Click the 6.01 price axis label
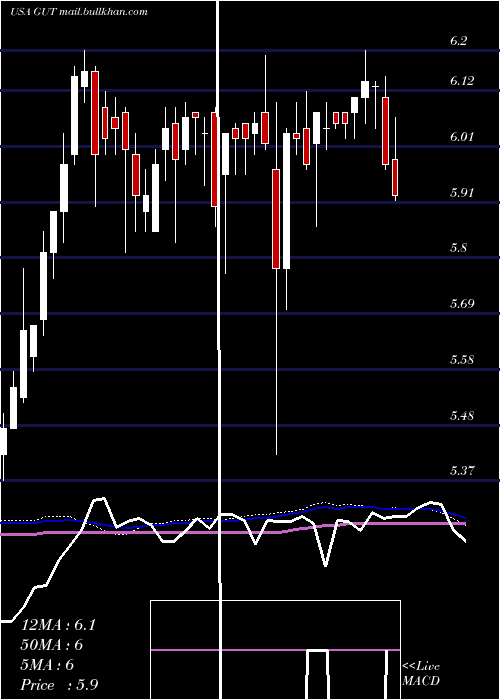The image size is (500, 700). pyautogui.click(x=462, y=137)
